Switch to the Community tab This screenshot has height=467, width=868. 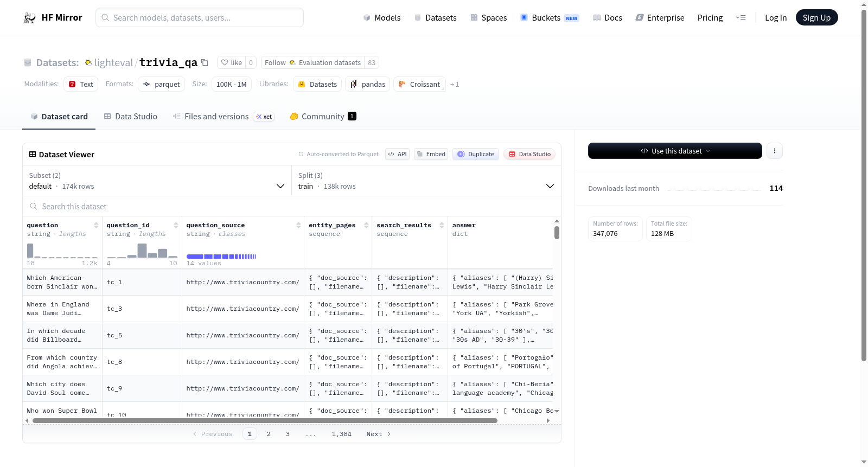click(x=323, y=117)
